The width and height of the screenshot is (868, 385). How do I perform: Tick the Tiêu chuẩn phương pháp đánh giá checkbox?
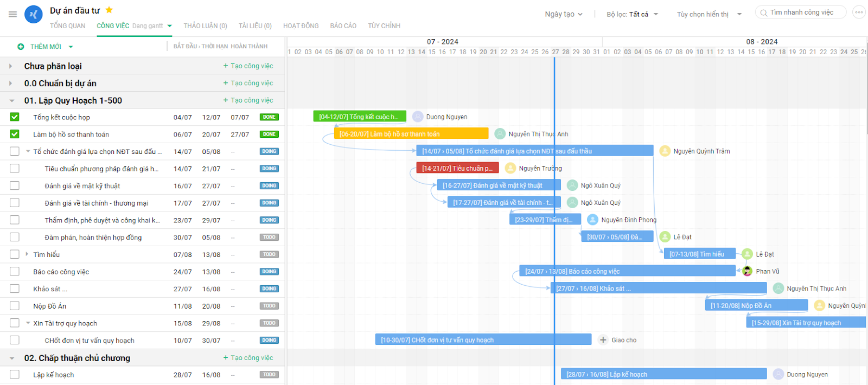click(x=15, y=169)
